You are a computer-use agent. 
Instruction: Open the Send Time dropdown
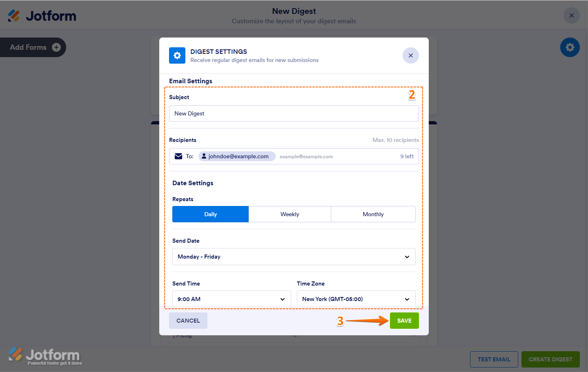(x=231, y=299)
